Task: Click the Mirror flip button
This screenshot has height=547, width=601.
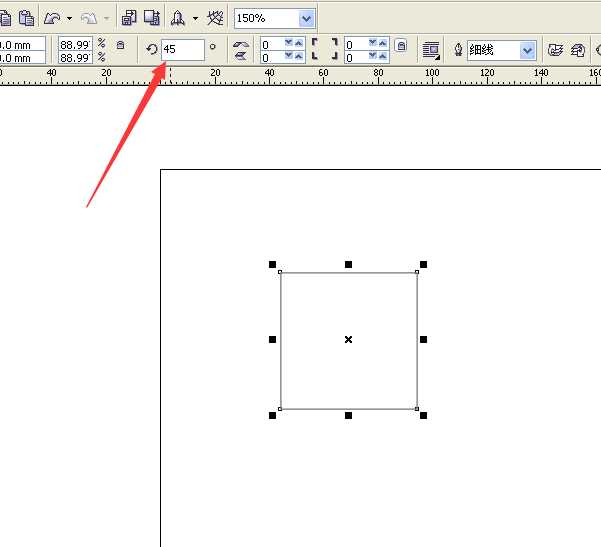Action: point(240,48)
